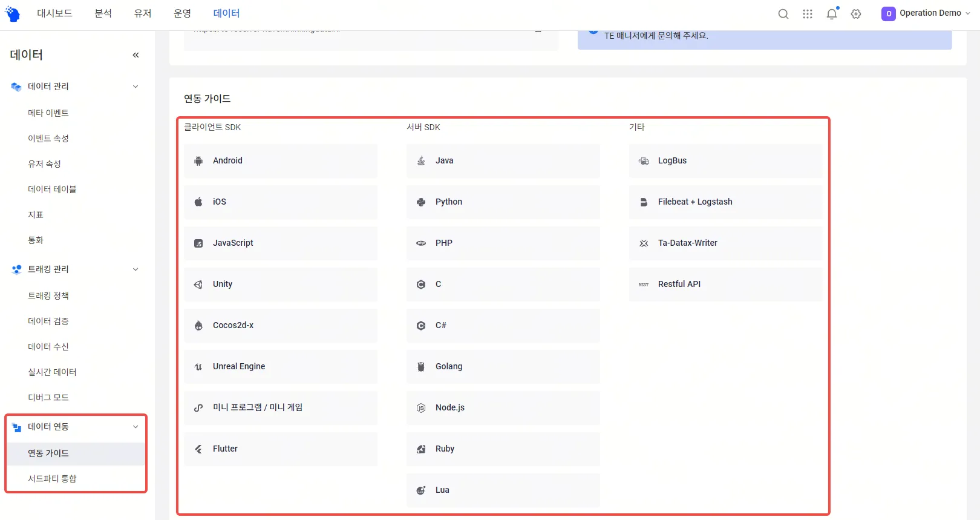Click the Android robot icon
The width and height of the screenshot is (980, 520).
click(x=198, y=161)
